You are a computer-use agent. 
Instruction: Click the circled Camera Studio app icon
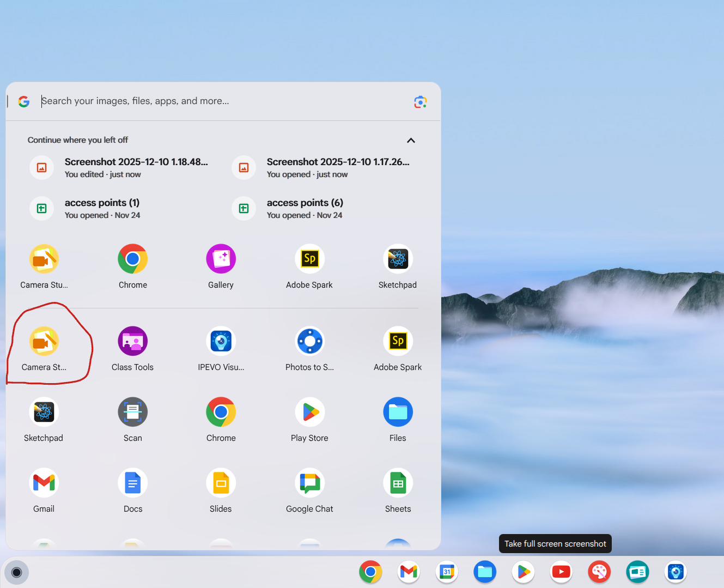coord(44,341)
